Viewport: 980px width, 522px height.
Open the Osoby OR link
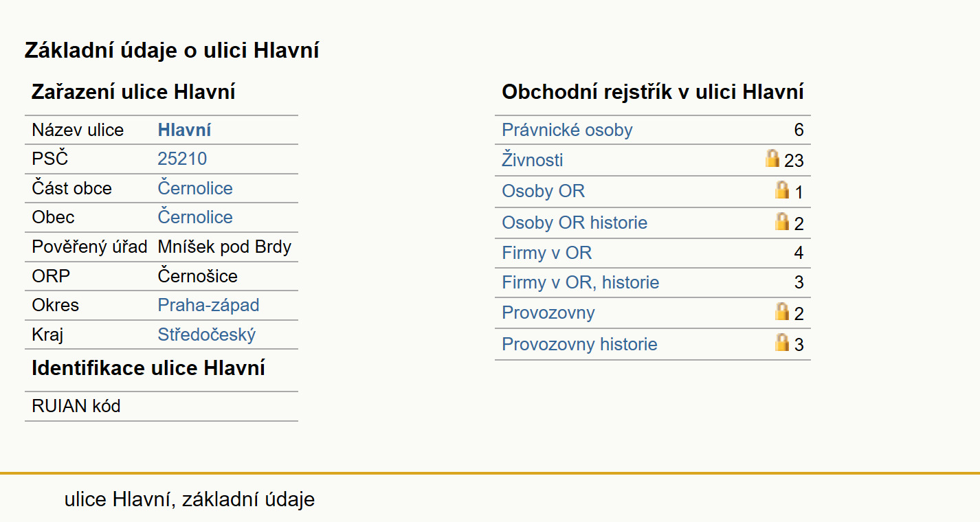544,191
